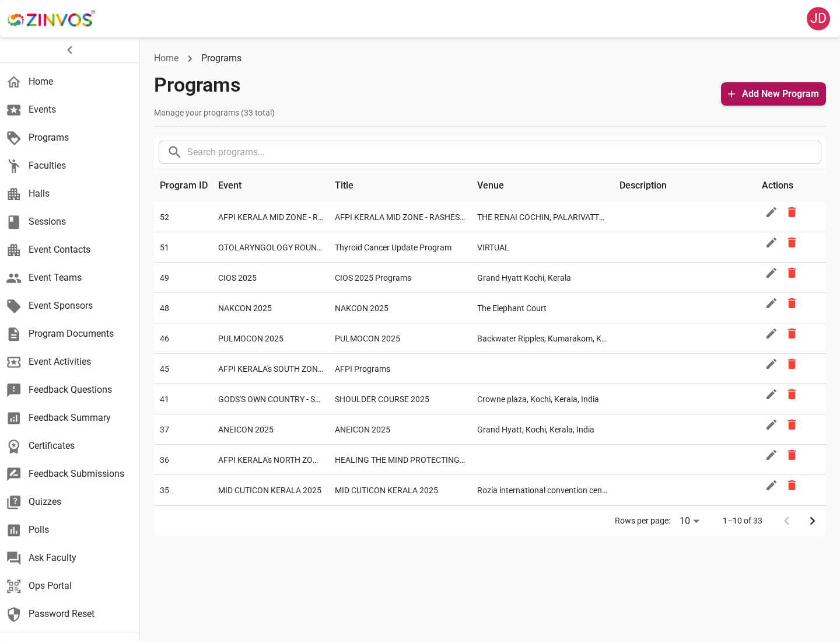Click Event Sponsors tag icon

click(x=14, y=306)
